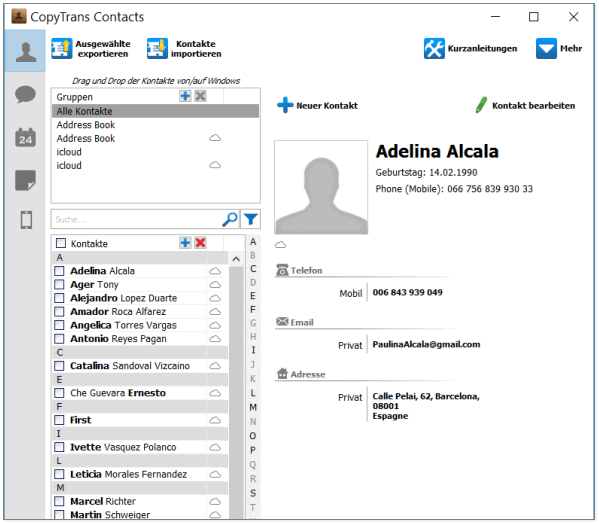Check Angelica Torres Vargas checkbox
The image size is (599, 524).
[59, 325]
